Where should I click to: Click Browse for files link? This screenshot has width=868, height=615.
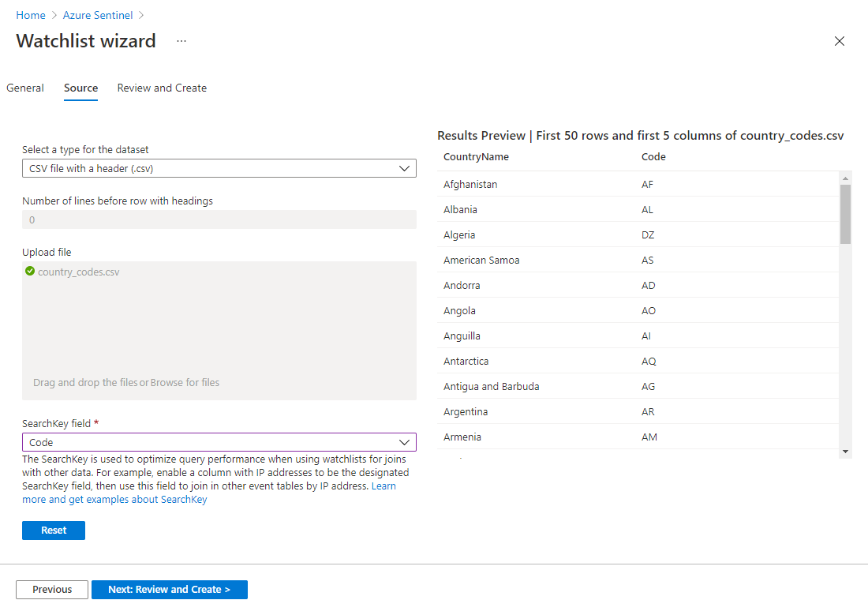pyautogui.click(x=185, y=383)
